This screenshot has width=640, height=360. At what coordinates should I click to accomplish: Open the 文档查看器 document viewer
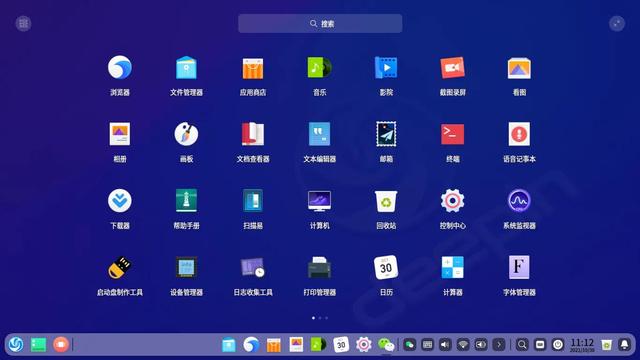(253, 134)
